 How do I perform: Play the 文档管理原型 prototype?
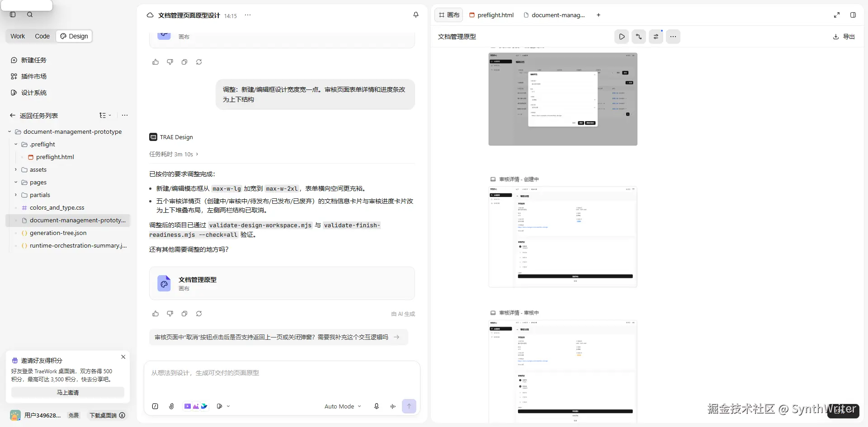[622, 37]
